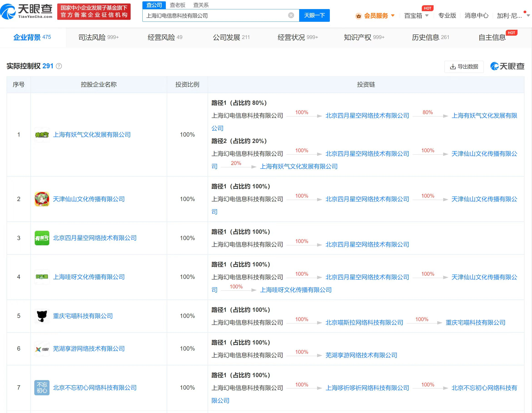Image resolution: width=532 pixels, height=413 pixels.
Task: Click the download icon in 导出数据
Action: click(452, 67)
